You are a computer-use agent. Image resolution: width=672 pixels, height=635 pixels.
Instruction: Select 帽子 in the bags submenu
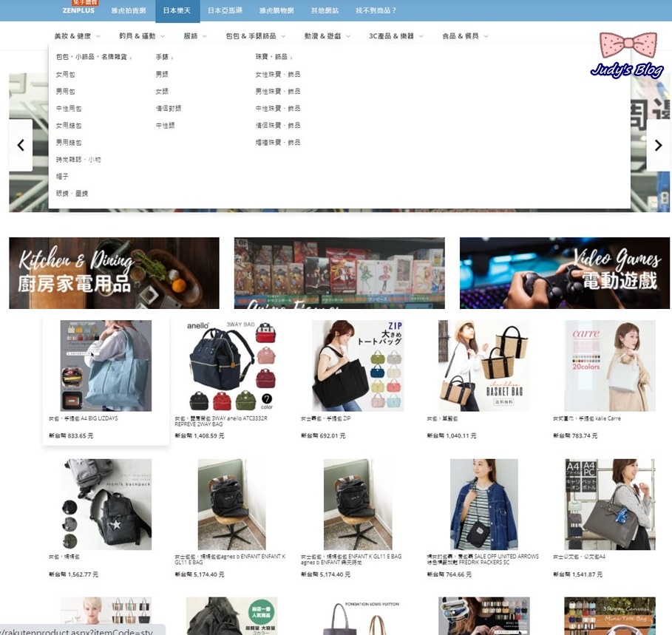point(62,176)
